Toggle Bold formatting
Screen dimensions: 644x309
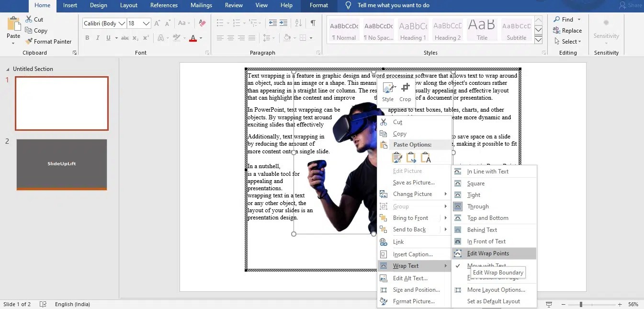[87, 37]
